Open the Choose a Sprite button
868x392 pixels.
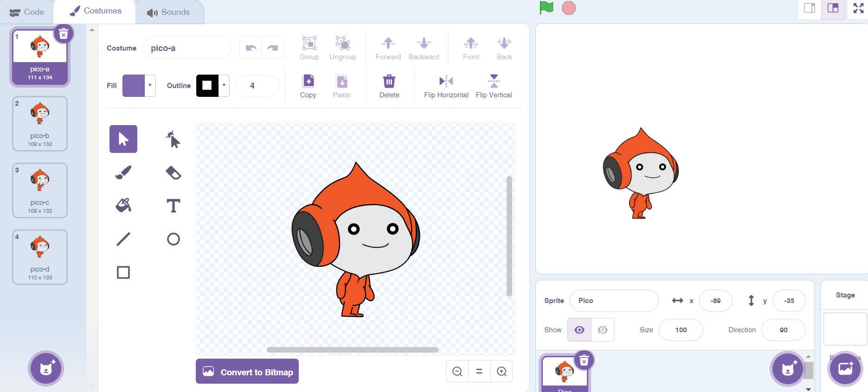point(787,369)
